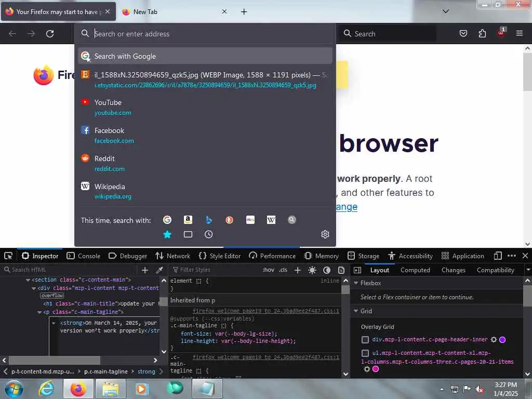532x399 pixels.
Task: Toggle the .cls classes panel
Action: (283, 270)
